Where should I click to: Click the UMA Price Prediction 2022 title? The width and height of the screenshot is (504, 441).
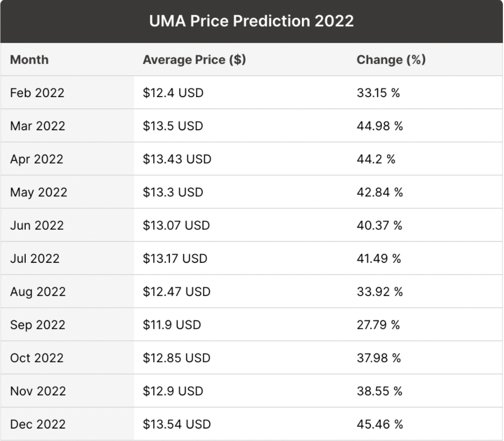click(x=251, y=21)
